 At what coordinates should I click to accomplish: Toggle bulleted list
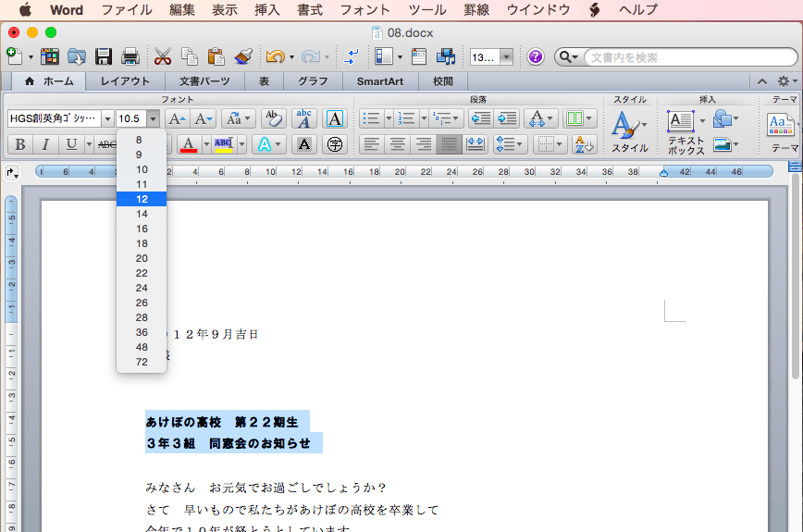(371, 118)
